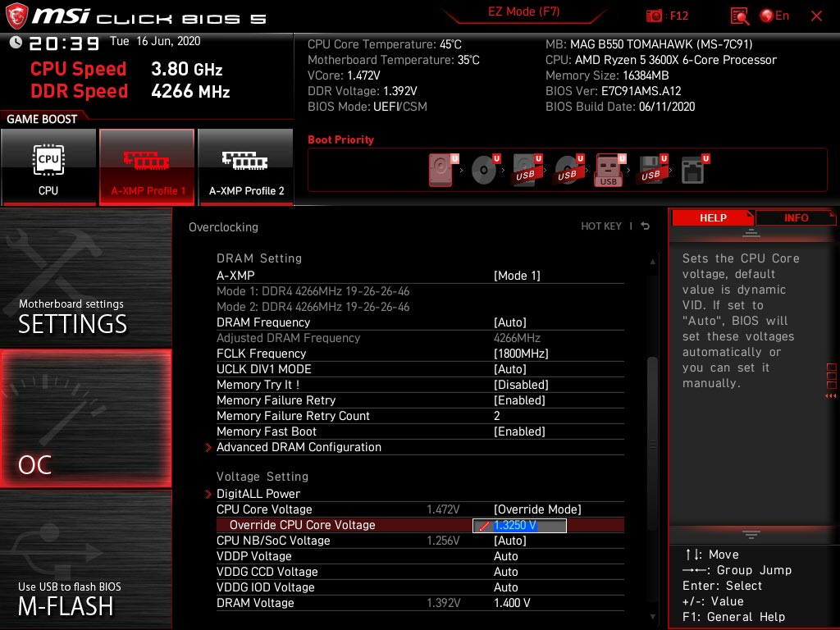The image size is (840, 630).
Task: Switch to the HELP tab
Action: pyautogui.click(x=713, y=218)
